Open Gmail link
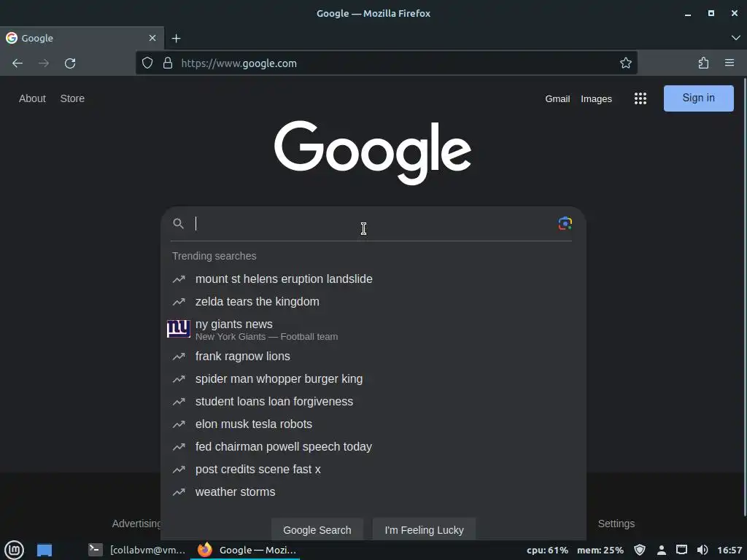Image resolution: width=747 pixels, height=560 pixels. pyautogui.click(x=557, y=99)
